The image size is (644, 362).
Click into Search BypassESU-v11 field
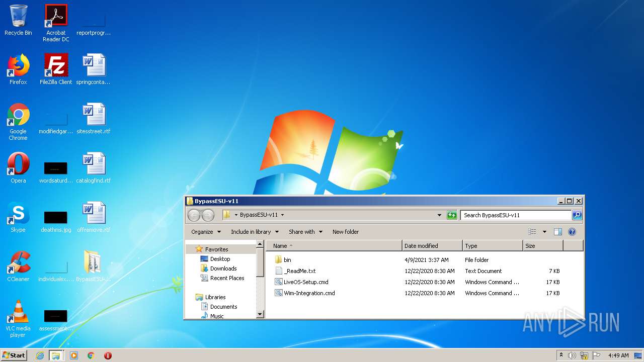coord(516,215)
